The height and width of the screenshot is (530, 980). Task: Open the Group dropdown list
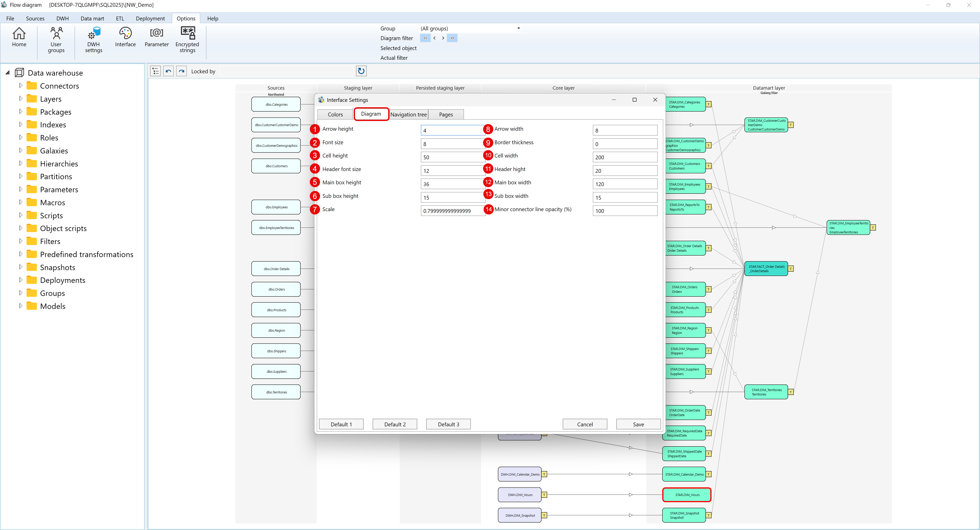[x=518, y=28]
